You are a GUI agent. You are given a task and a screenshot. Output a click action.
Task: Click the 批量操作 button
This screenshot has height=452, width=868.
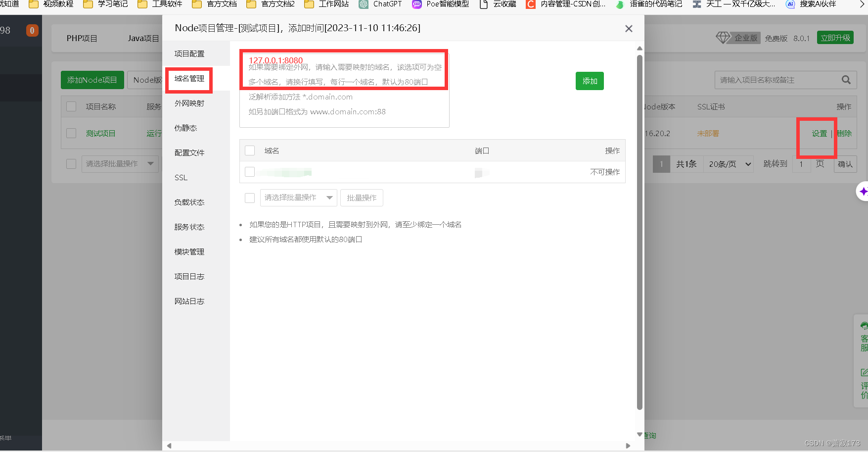pos(362,198)
